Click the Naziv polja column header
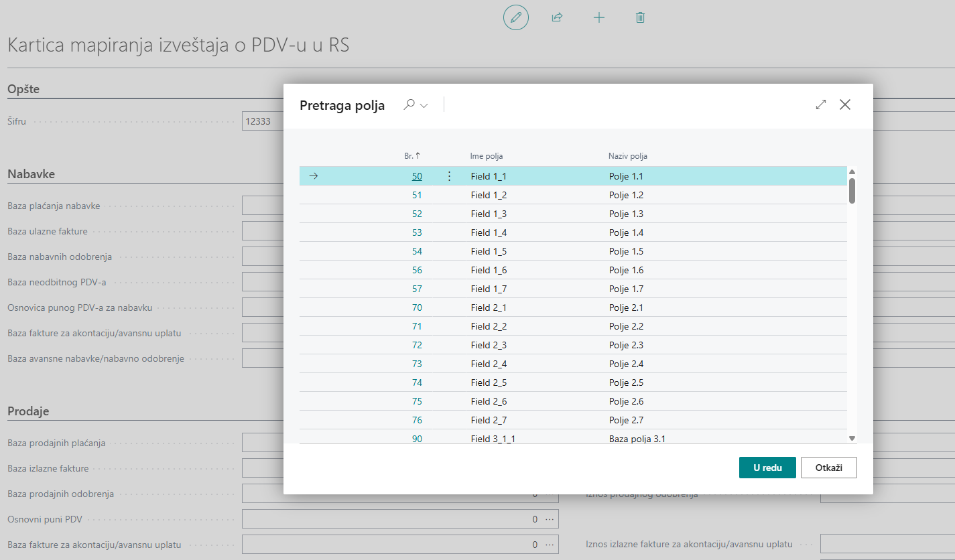Image resolution: width=955 pixels, height=560 pixels. pos(627,156)
